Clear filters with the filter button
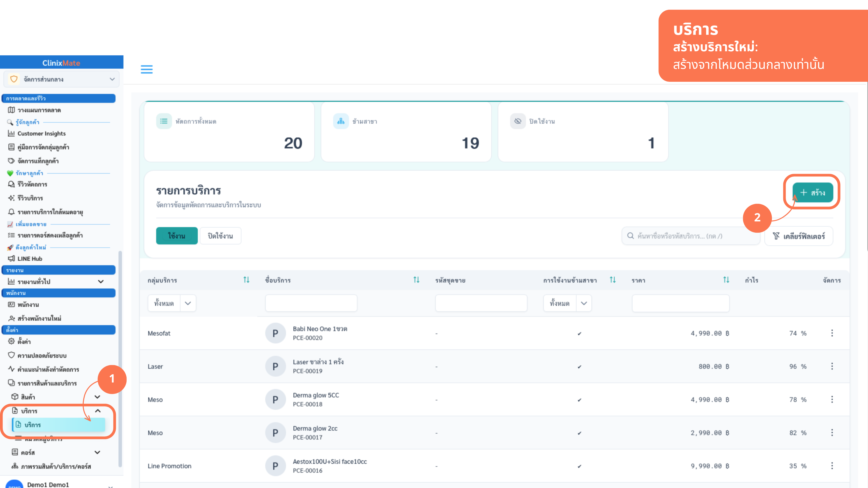This screenshot has width=868, height=488. click(799, 236)
